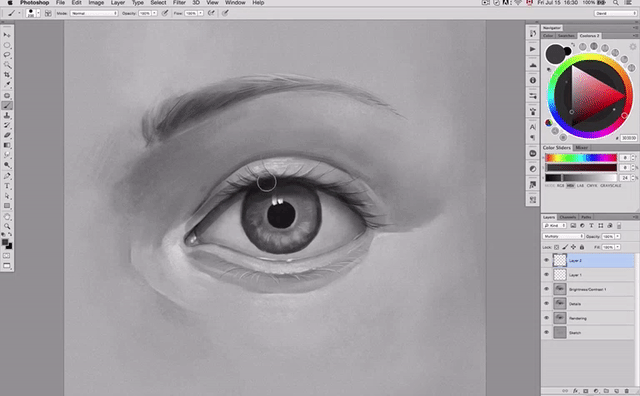Select the Gradient tool

pos(7,145)
